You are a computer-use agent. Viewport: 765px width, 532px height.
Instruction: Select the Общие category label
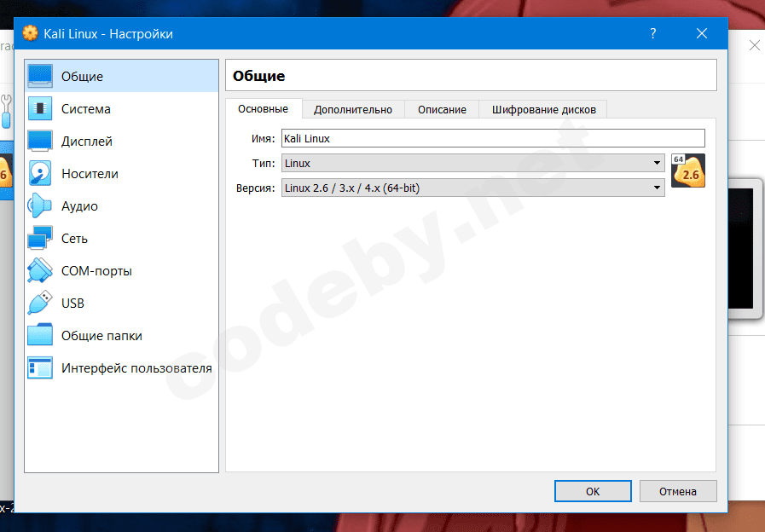(82, 77)
